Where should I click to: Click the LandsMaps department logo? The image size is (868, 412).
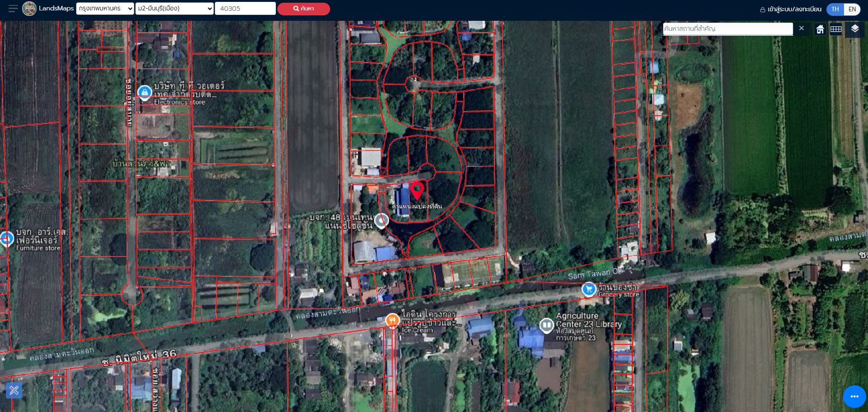coord(29,9)
